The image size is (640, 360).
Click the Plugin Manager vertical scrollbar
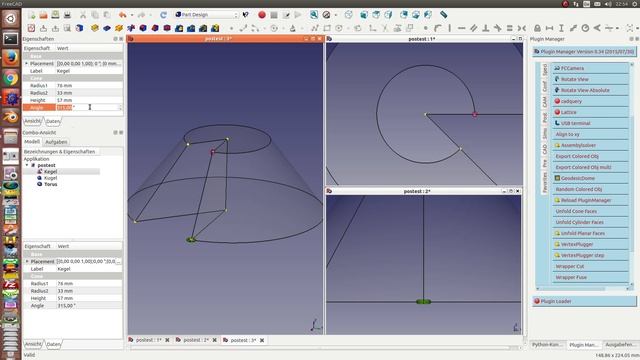(632, 174)
